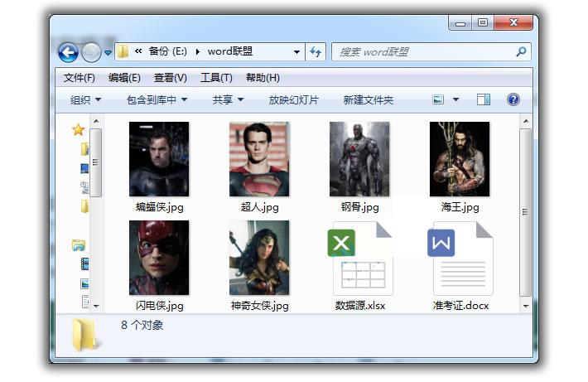The height and width of the screenshot is (382, 588).
Task: Select the Favorites star in navigation pane
Action: (79, 130)
